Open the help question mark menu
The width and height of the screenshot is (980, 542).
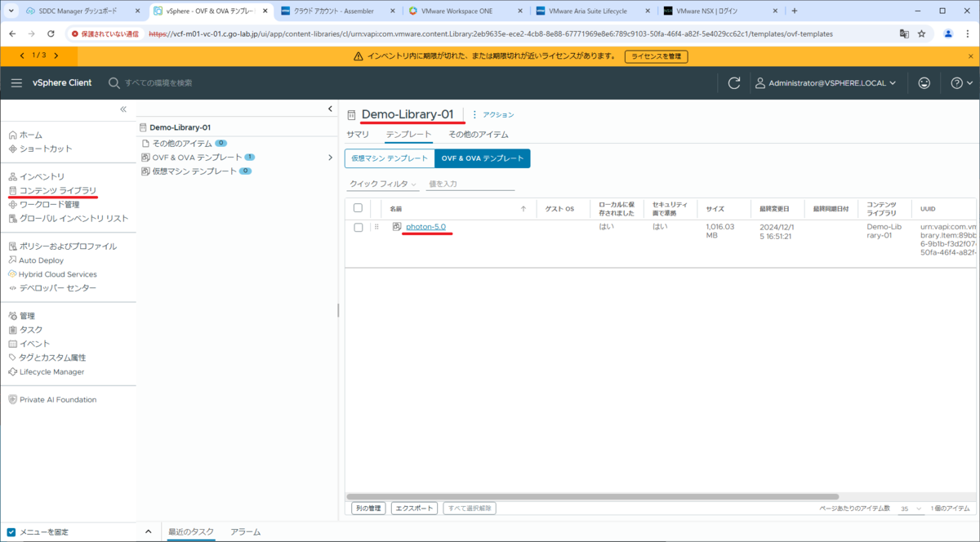962,82
